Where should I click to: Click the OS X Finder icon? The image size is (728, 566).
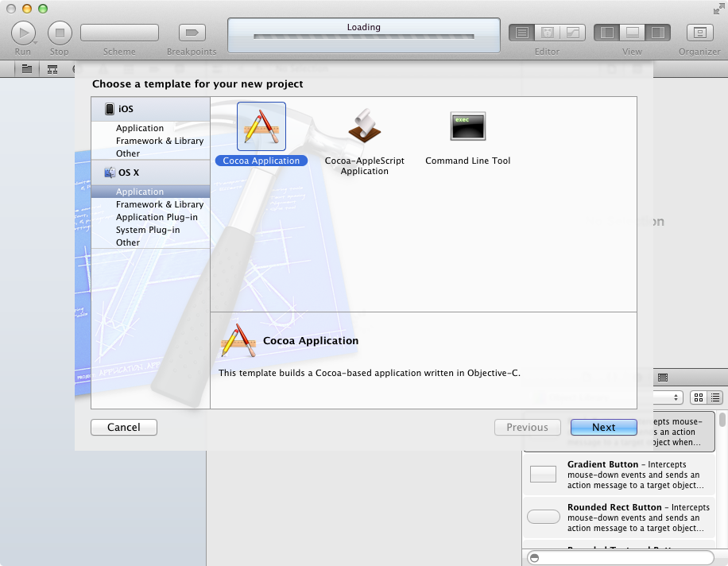pos(110,173)
